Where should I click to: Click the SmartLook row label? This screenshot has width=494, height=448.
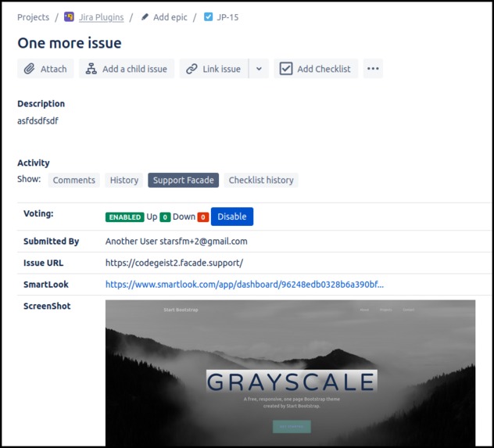pos(46,285)
